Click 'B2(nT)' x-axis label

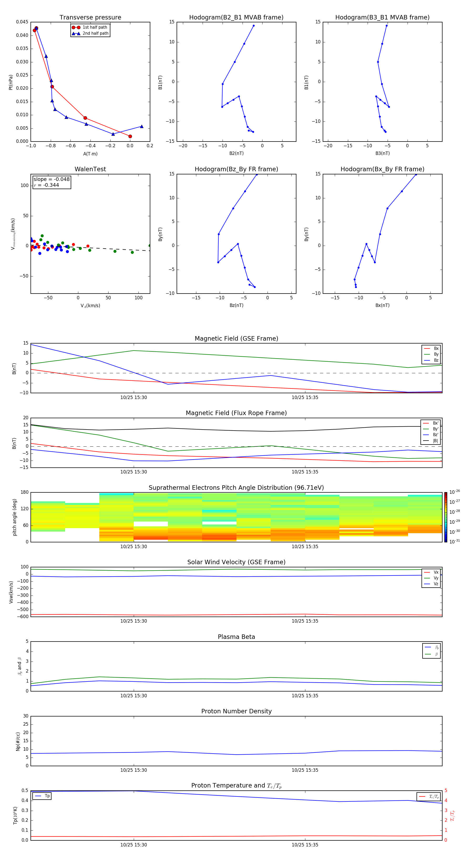tap(236, 153)
